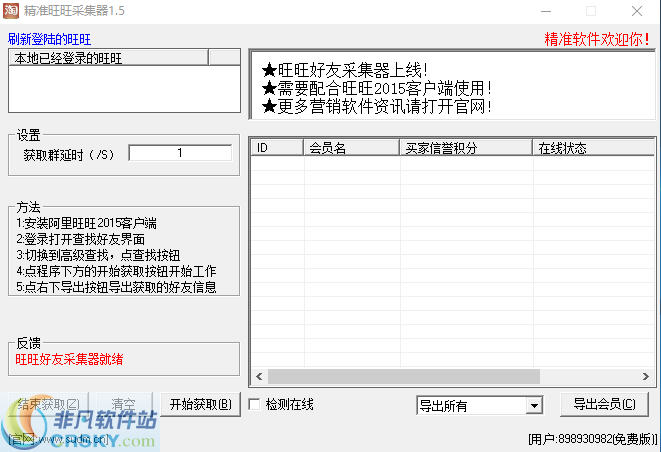Click the 刷新登陆的旺旺 refresh link
The image size is (661, 452).
point(49,39)
